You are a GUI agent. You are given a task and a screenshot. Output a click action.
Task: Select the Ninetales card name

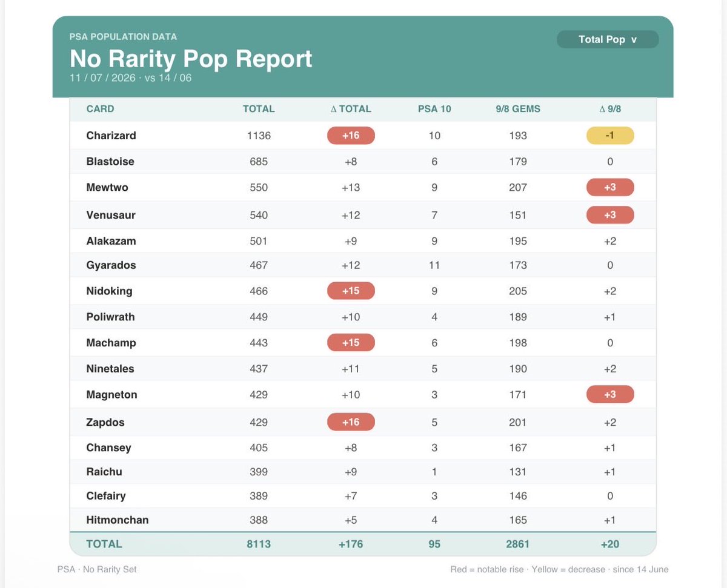point(110,369)
